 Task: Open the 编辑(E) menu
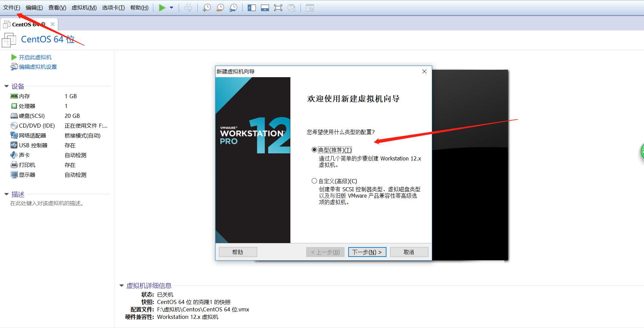pyautogui.click(x=34, y=7)
